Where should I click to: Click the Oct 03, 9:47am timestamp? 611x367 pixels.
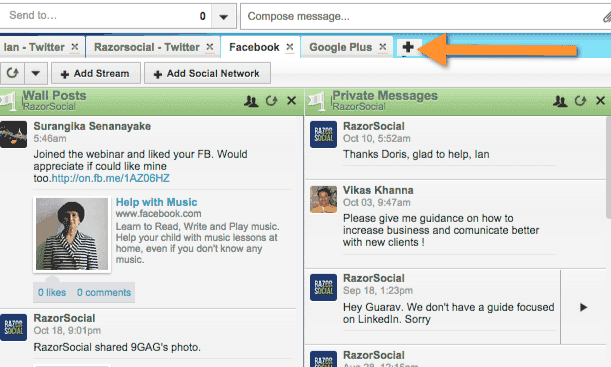[376, 203]
